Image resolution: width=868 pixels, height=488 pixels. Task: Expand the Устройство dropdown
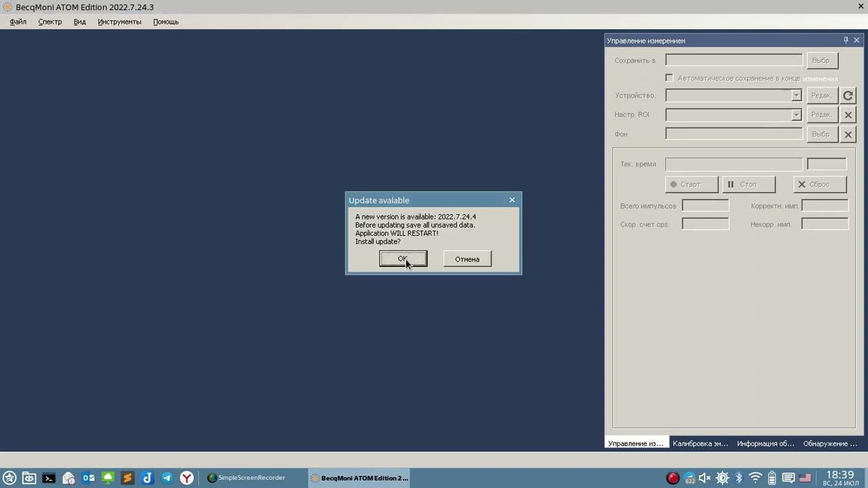tap(796, 96)
